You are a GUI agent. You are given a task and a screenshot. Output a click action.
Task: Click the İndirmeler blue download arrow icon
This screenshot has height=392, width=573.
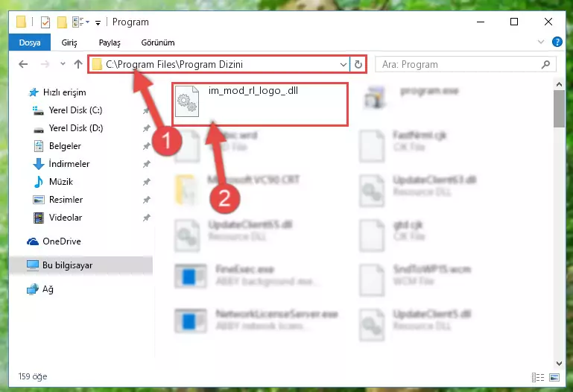pyautogui.click(x=38, y=164)
